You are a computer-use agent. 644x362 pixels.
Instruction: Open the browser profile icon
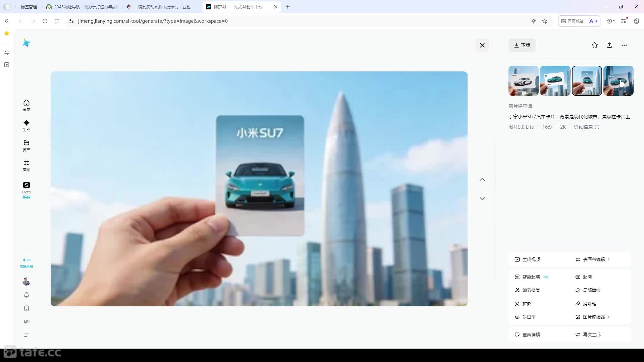(x=637, y=21)
